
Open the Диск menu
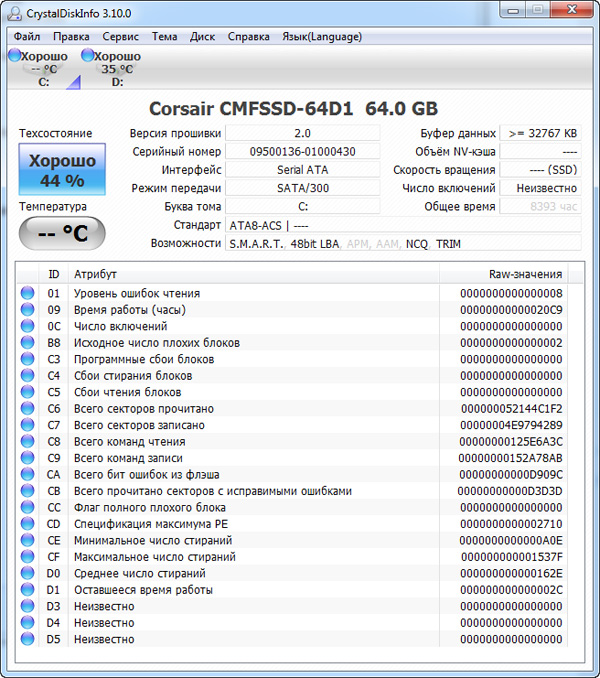202,37
